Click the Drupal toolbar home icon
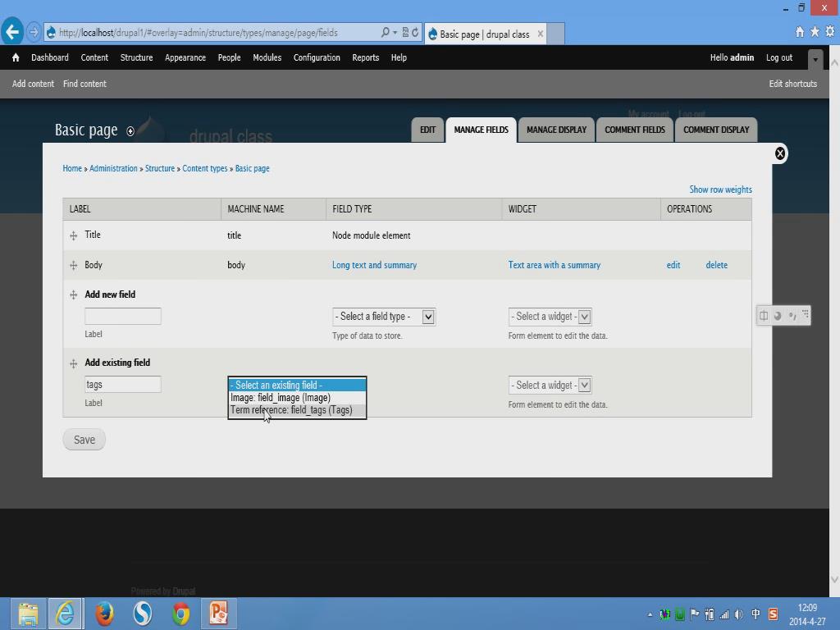Image resolution: width=840 pixels, height=630 pixels. tap(16, 57)
